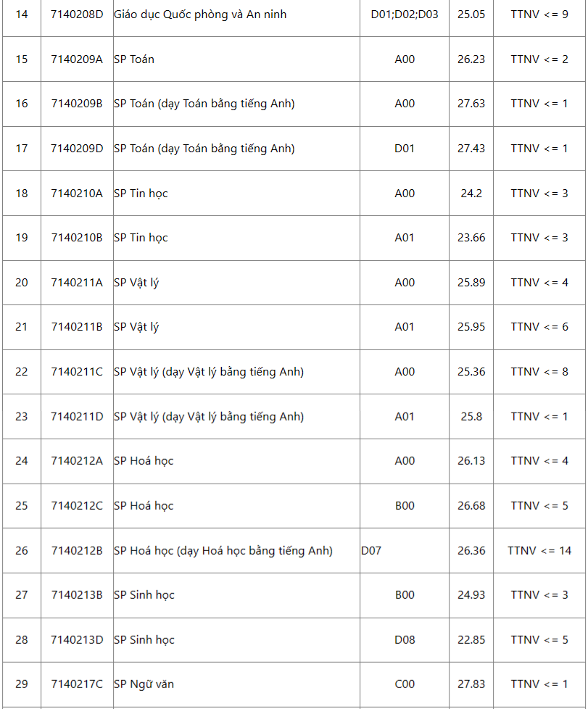Click the TTNV <= 8 cell
588x709 pixels.
(539, 372)
